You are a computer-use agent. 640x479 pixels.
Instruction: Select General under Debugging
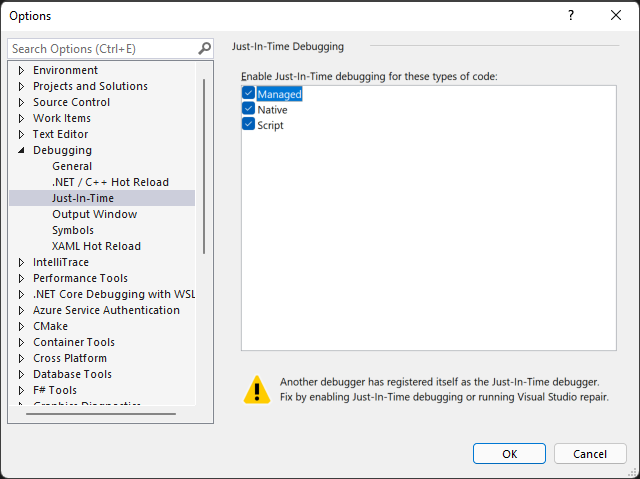coord(72,166)
